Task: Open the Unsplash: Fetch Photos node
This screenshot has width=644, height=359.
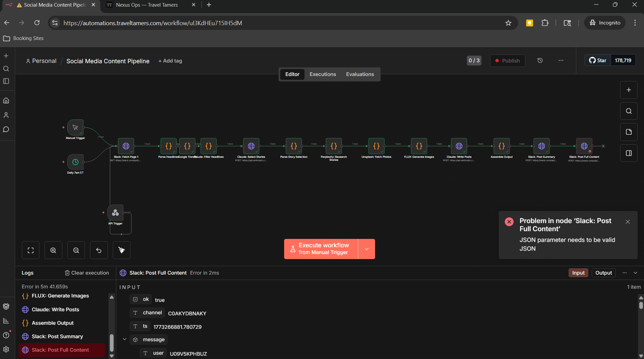Action: point(376,146)
